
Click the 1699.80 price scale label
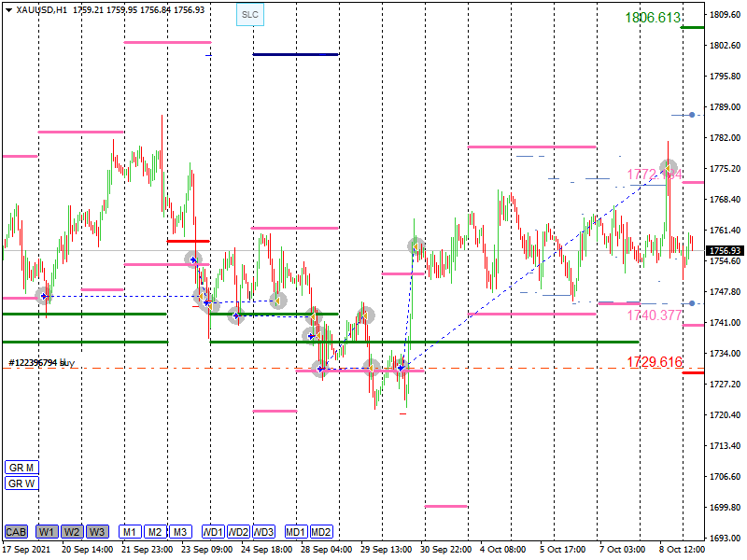[726, 507]
